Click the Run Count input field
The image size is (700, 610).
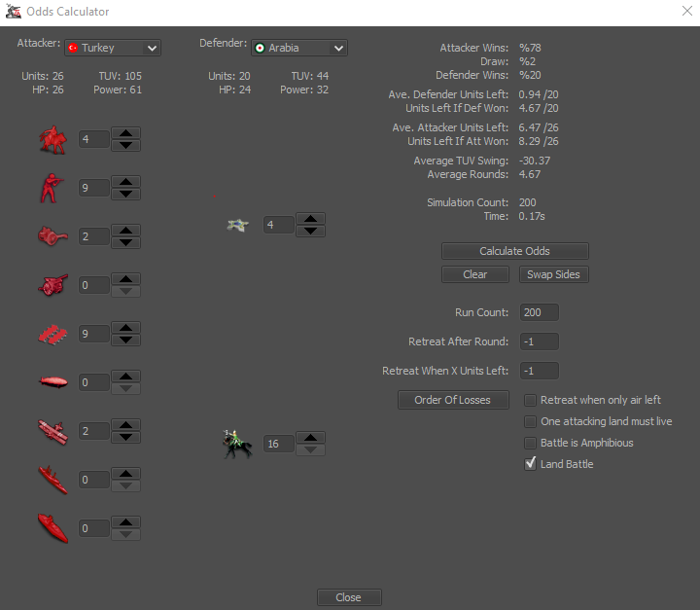click(539, 313)
